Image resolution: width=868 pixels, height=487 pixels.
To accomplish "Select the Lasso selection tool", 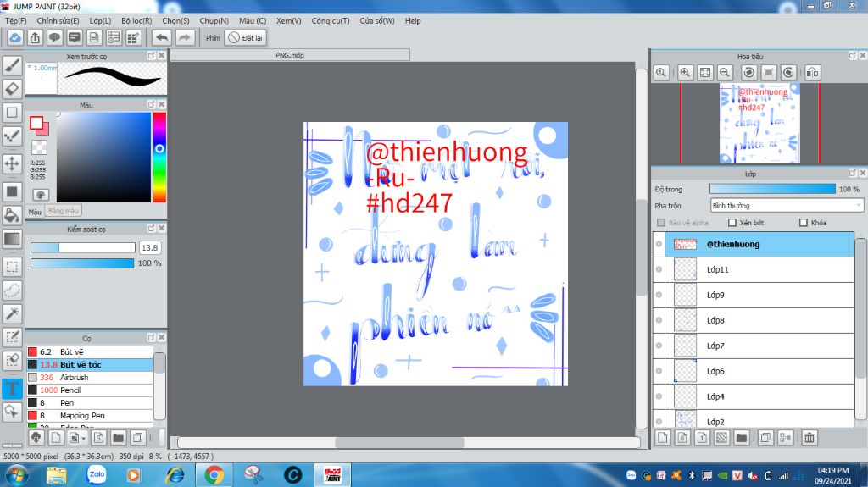I will [x=12, y=290].
